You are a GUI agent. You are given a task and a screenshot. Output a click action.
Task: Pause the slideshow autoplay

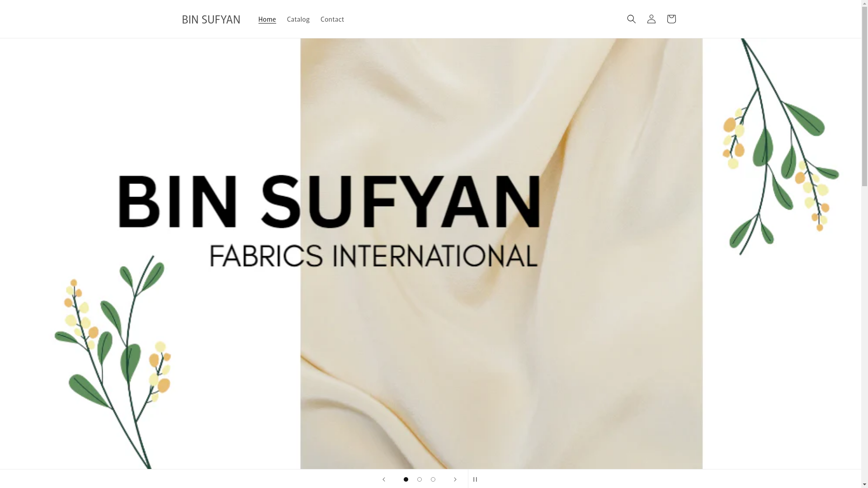(475, 479)
